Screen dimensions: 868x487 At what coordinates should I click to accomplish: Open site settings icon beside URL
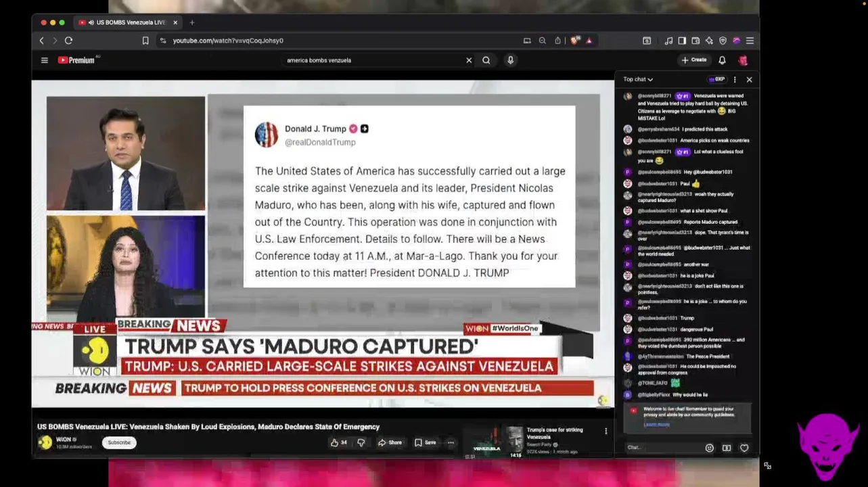[x=163, y=41]
